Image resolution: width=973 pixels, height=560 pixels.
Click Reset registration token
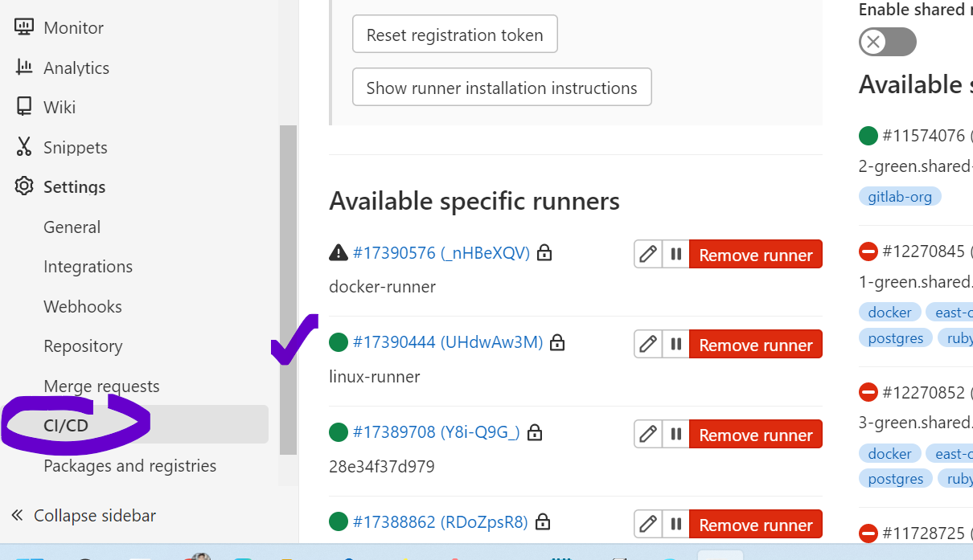[x=454, y=34]
